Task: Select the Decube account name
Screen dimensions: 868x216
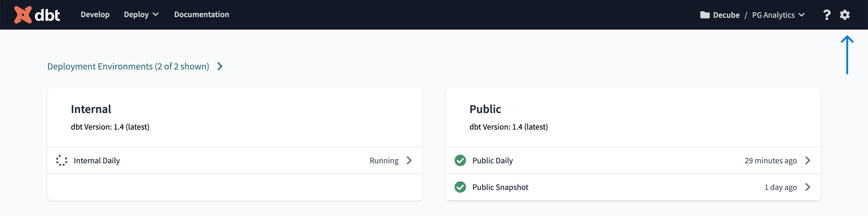Action: tap(726, 15)
